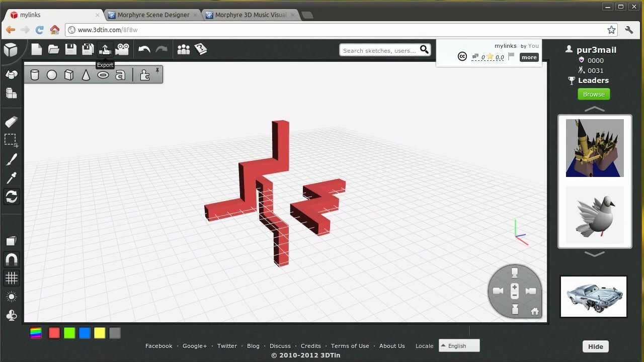
Task: Pick the color eyedropper tool
Action: point(11,177)
